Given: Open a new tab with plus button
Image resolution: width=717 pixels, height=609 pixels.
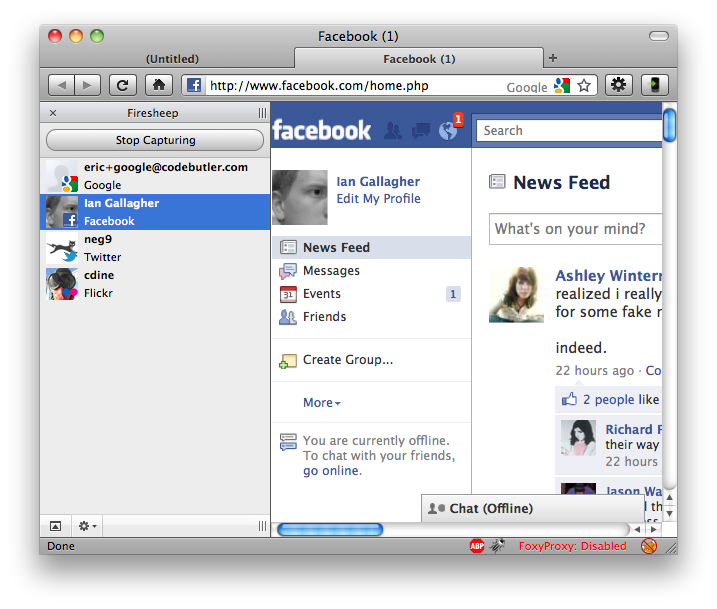Looking at the screenshot, I should [x=553, y=58].
